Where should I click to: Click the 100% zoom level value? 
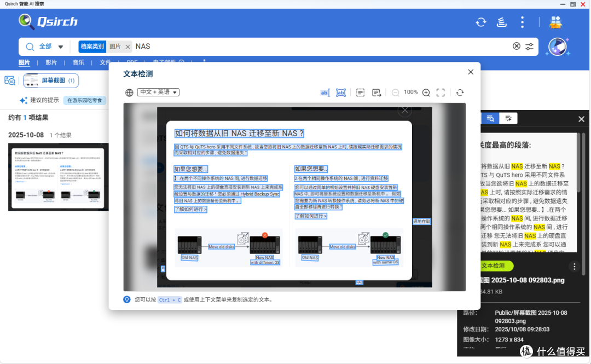411,92
